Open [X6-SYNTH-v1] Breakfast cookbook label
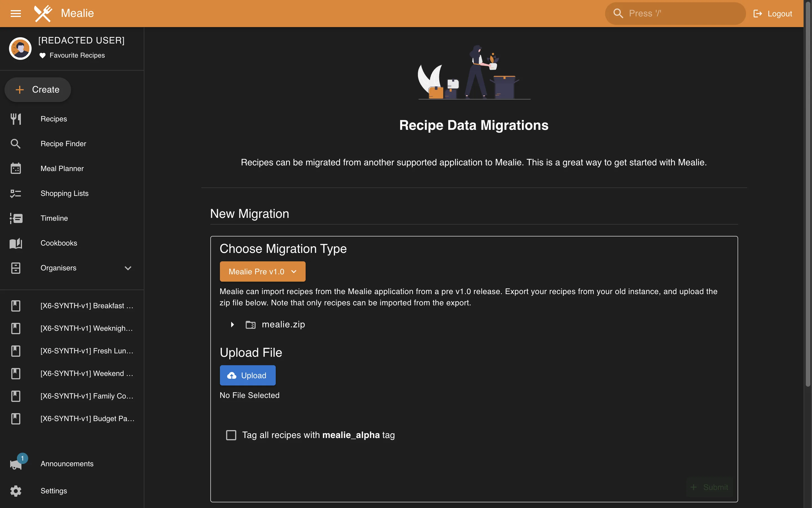 click(87, 306)
